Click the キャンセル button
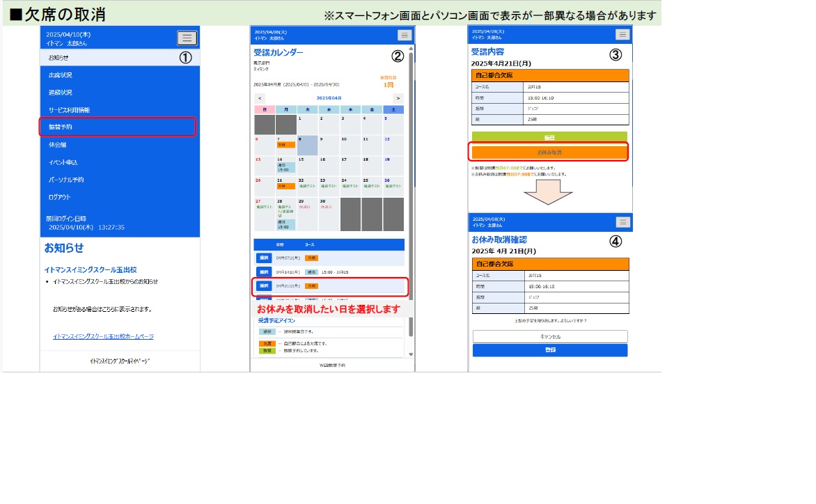This screenshot has height=504, width=816. (550, 336)
